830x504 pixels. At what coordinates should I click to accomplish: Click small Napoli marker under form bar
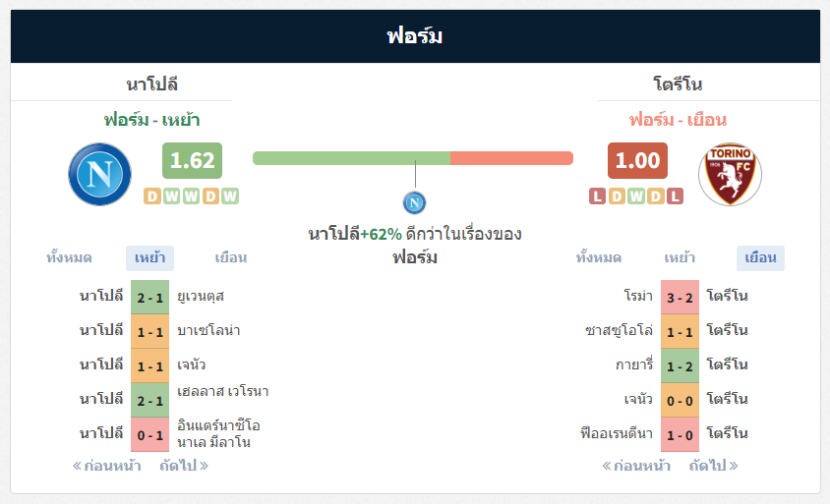click(x=414, y=202)
